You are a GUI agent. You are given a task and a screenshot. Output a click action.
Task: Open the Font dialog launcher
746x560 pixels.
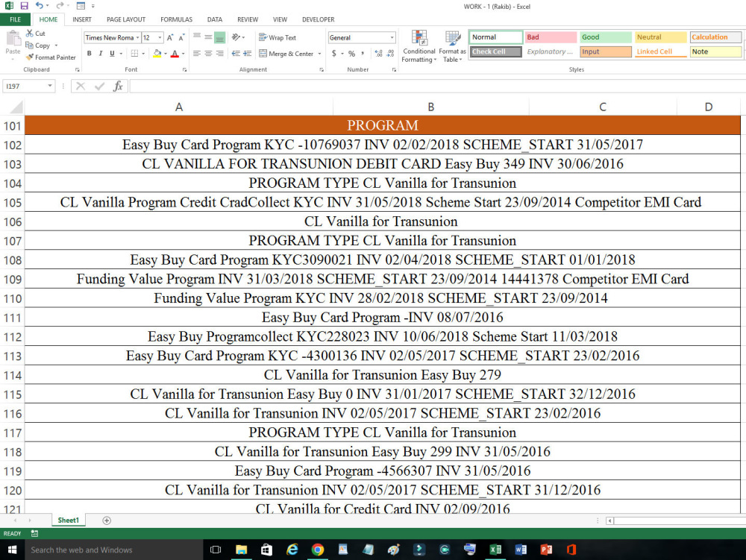click(184, 70)
